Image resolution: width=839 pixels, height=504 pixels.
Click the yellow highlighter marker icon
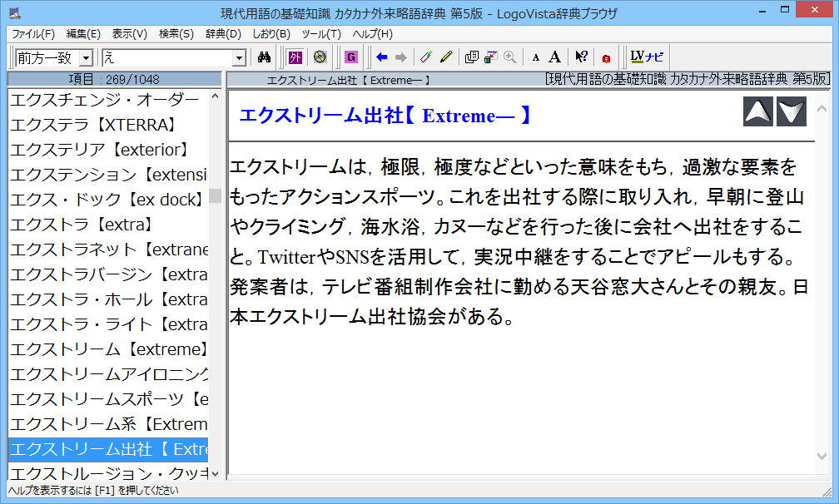pyautogui.click(x=446, y=57)
